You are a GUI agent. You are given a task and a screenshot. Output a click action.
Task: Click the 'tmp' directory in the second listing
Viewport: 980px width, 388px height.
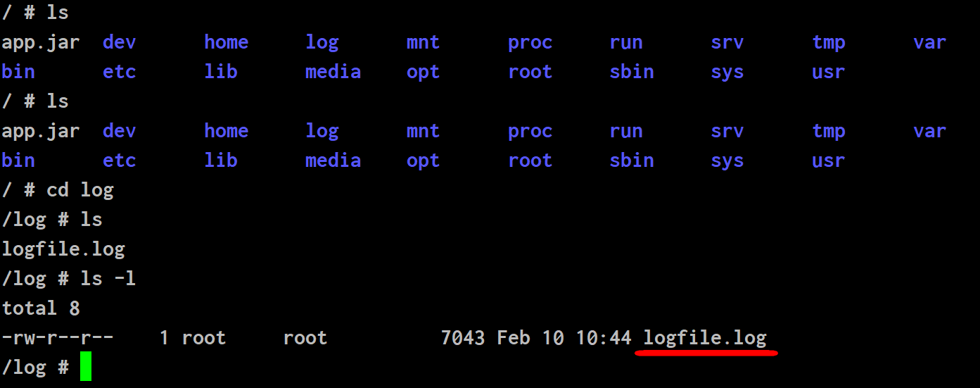click(828, 132)
